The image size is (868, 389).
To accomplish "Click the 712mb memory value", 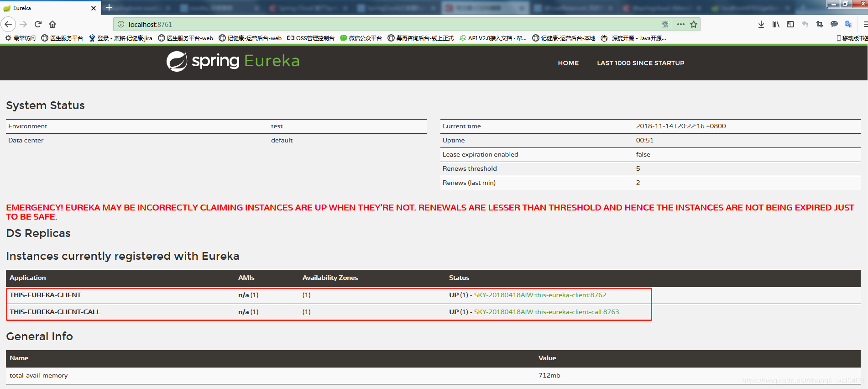I will tap(549, 375).
